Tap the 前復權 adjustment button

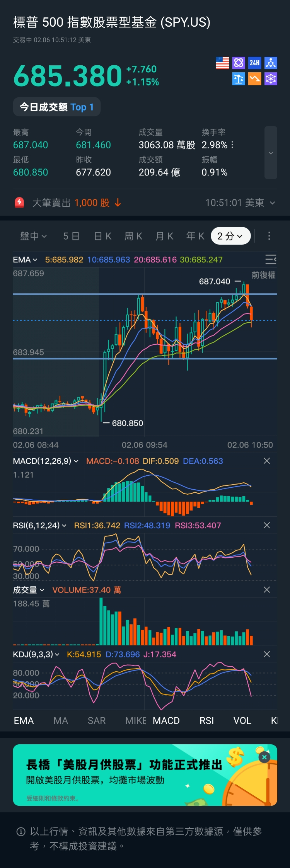263,275
